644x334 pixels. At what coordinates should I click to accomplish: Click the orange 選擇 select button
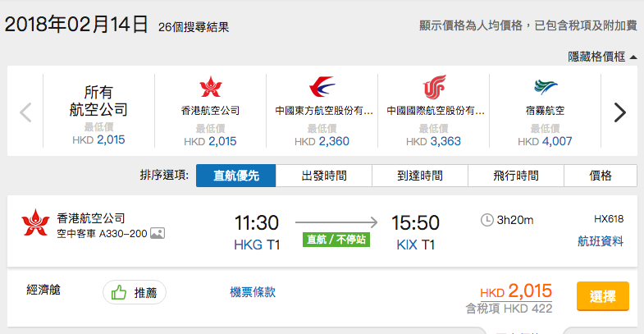click(602, 295)
